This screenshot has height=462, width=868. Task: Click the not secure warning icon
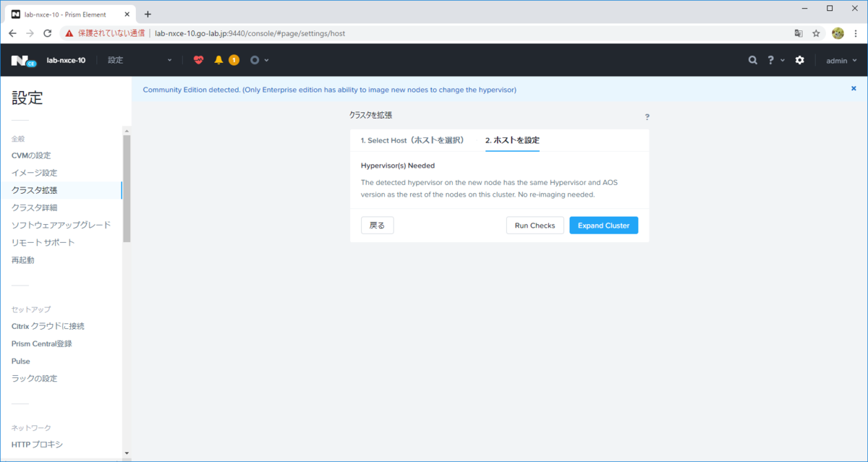(69, 33)
